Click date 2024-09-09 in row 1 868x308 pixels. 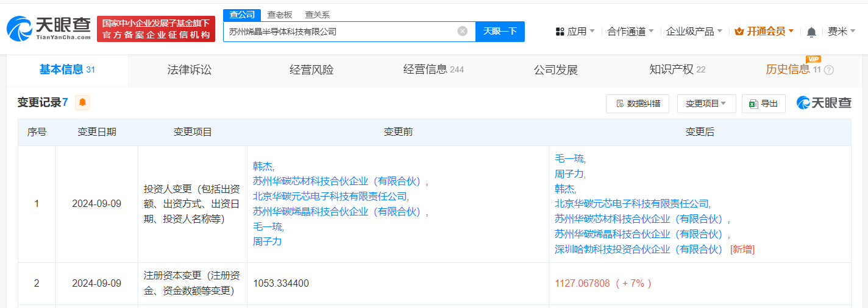[x=96, y=204]
